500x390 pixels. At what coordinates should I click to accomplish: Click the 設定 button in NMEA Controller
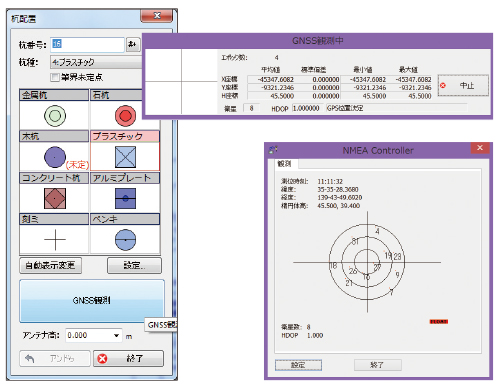(298, 365)
